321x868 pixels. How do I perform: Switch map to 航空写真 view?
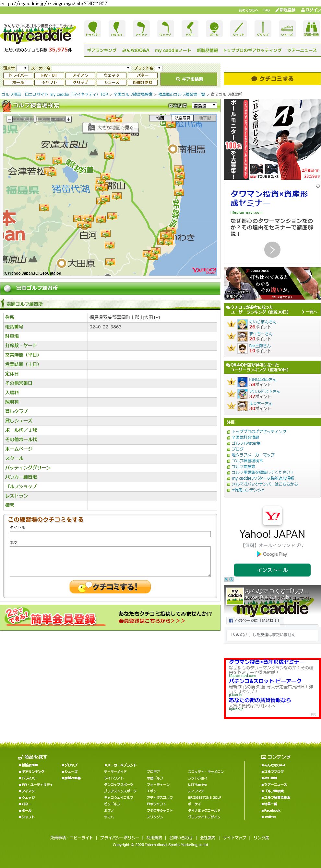tap(183, 118)
